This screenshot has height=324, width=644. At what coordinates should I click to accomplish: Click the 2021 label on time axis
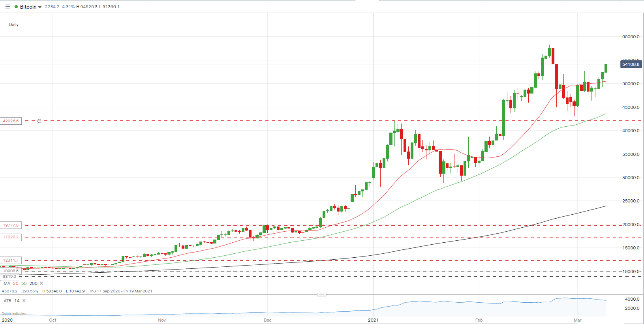373,320
